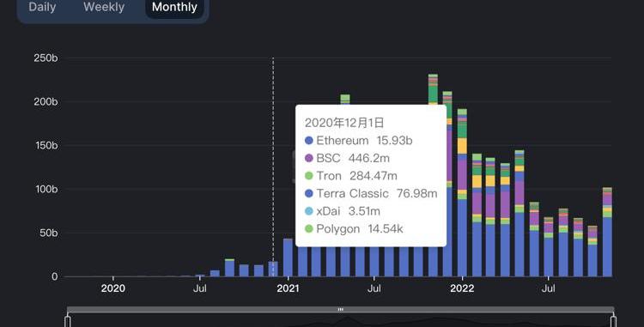The height and width of the screenshot is (327, 644).
Task: Click the overview minimap area chart
Action: pos(341,321)
